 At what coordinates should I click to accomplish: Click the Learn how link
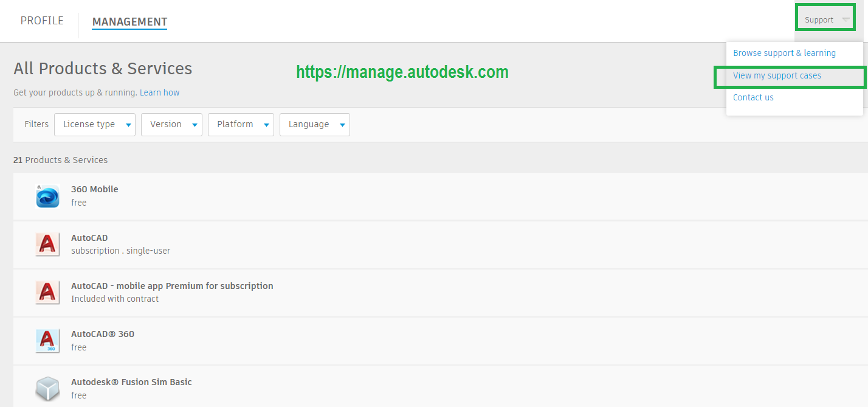click(x=159, y=92)
